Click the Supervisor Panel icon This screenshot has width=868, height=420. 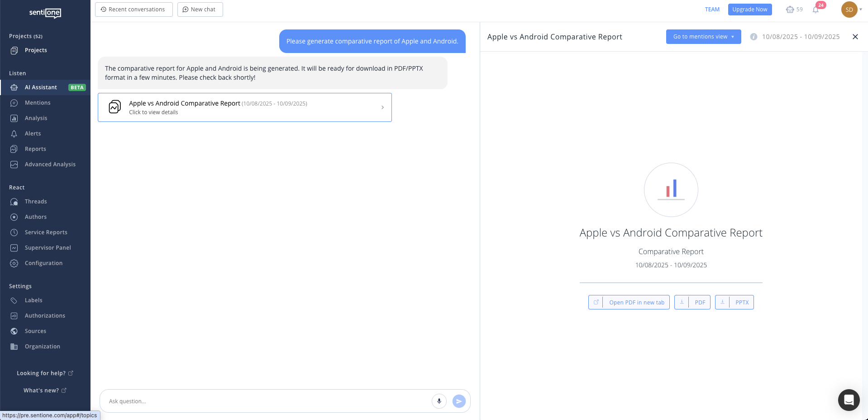pos(14,248)
